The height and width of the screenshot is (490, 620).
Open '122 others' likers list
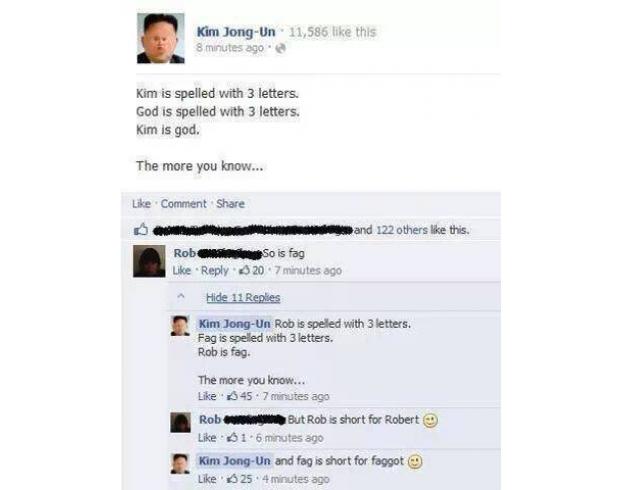tap(402, 230)
